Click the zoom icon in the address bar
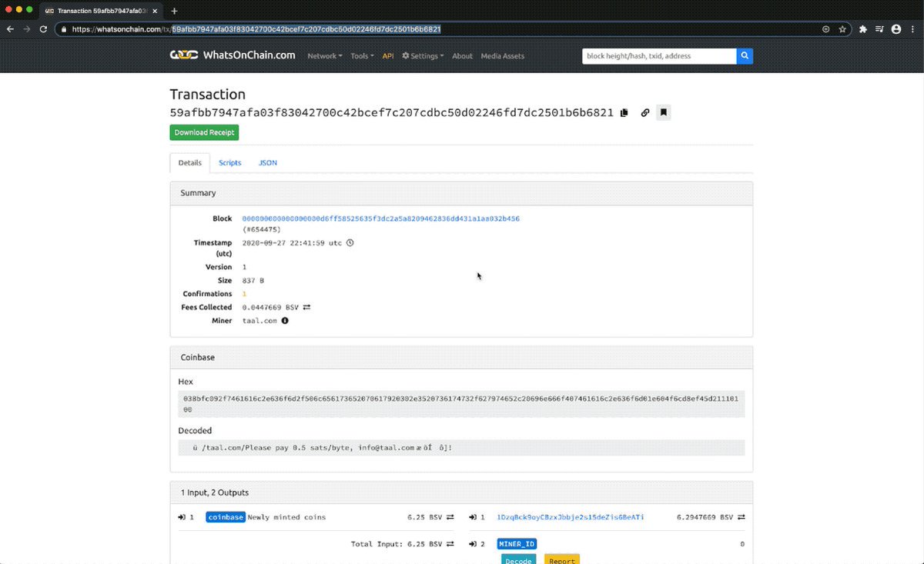 pos(825,29)
